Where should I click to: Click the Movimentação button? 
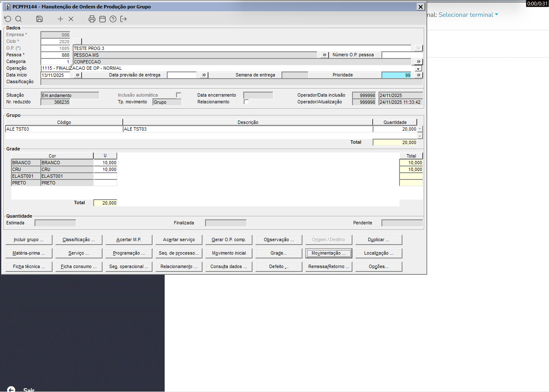click(329, 253)
